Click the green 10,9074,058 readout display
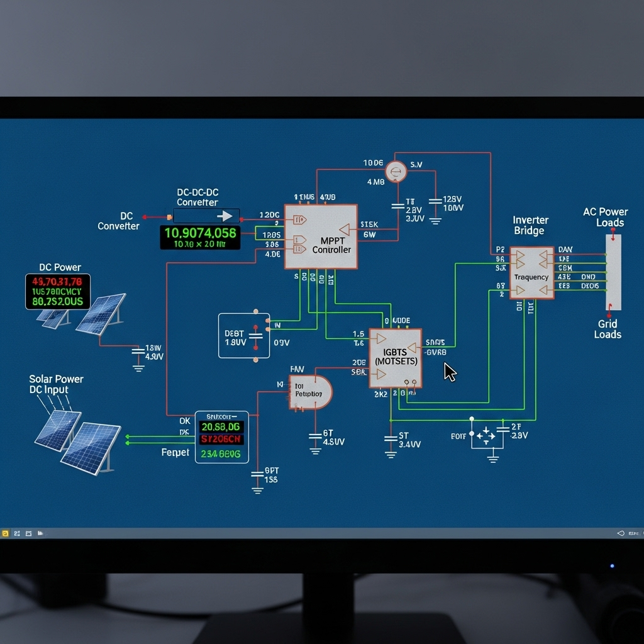 [200, 239]
